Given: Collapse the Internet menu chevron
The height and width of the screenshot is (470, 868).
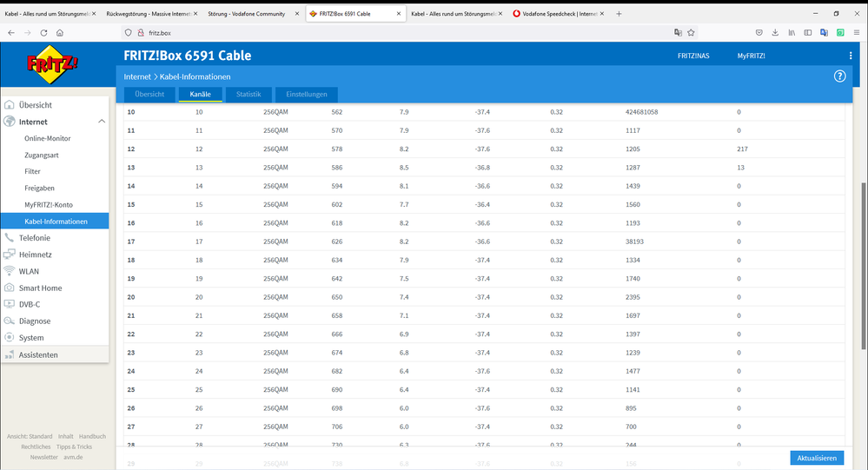Looking at the screenshot, I should (102, 122).
